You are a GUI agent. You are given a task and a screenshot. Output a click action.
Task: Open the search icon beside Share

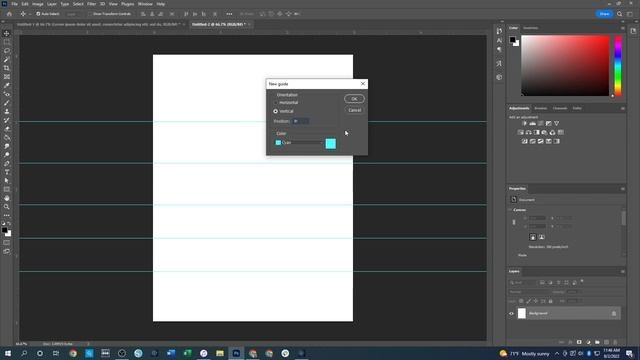[x=619, y=14]
